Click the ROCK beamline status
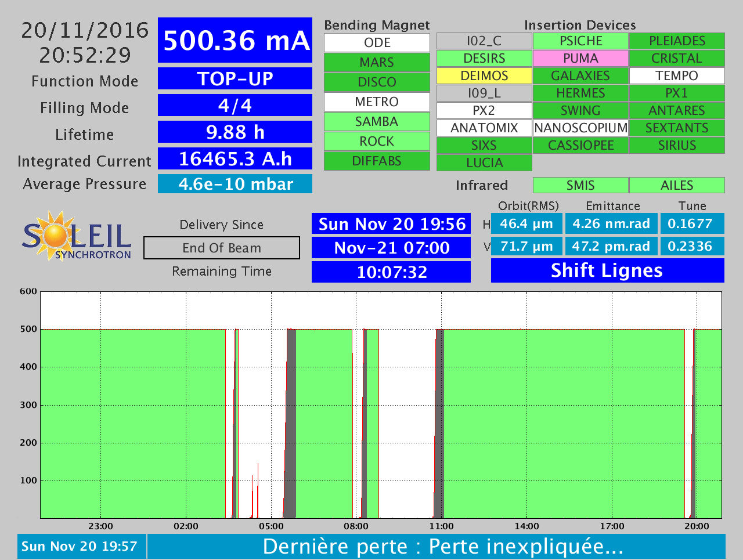743x560 pixels. 377,141
